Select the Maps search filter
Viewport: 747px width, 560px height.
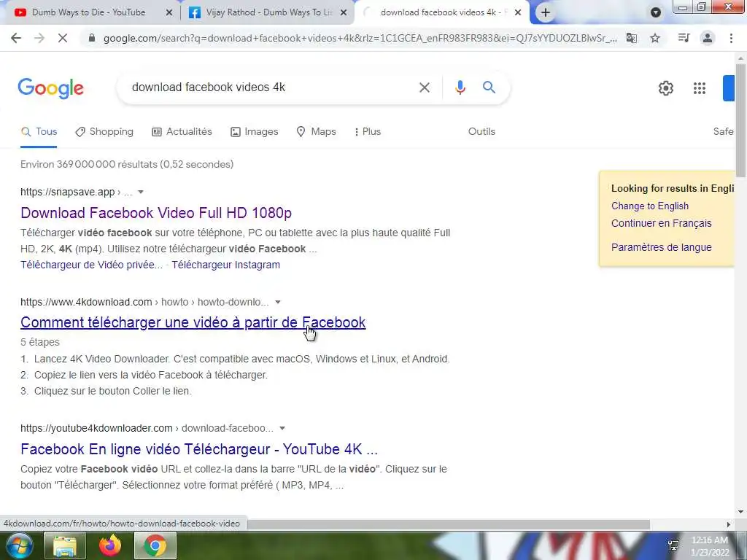click(x=317, y=132)
